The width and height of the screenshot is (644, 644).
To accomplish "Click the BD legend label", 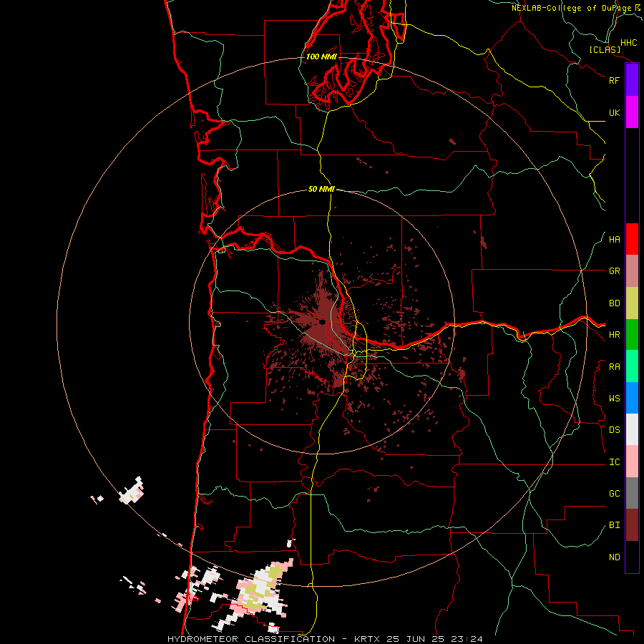I will click(614, 303).
